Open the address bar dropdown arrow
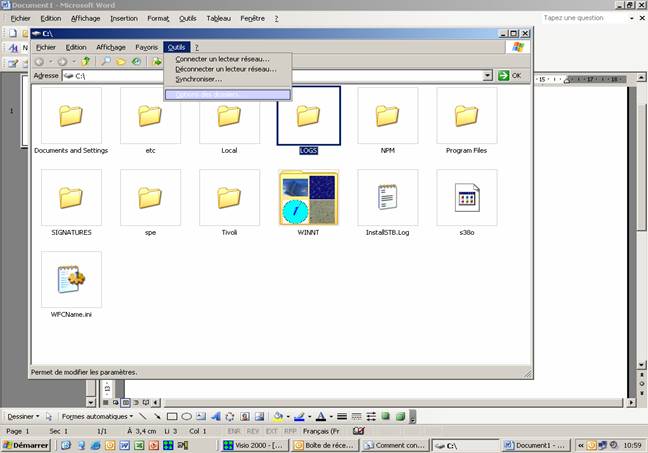The image size is (648, 453). point(488,76)
